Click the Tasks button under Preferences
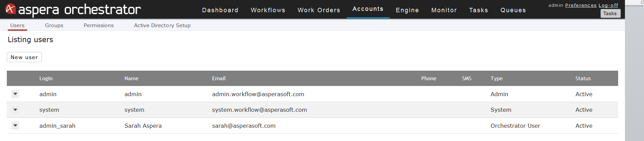 coord(610,14)
